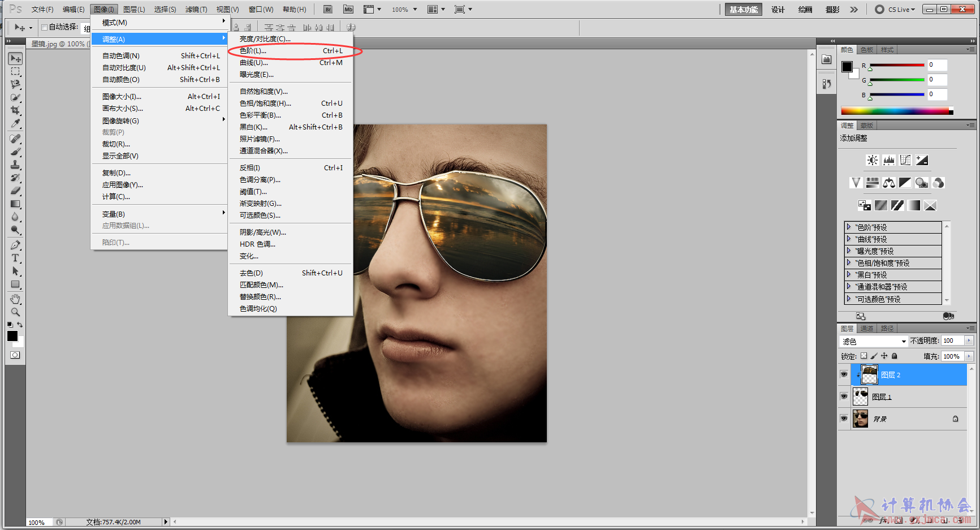The height and width of the screenshot is (530, 980).
Task: Select the Hand tool
Action: click(x=15, y=299)
